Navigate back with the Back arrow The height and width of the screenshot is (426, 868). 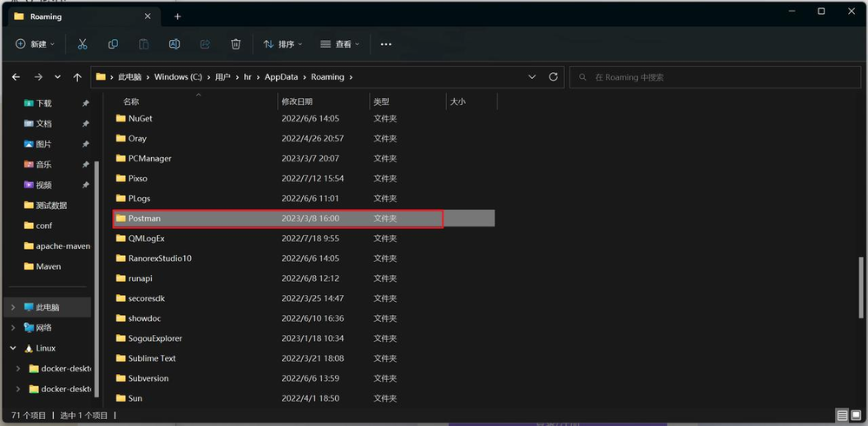click(x=16, y=77)
